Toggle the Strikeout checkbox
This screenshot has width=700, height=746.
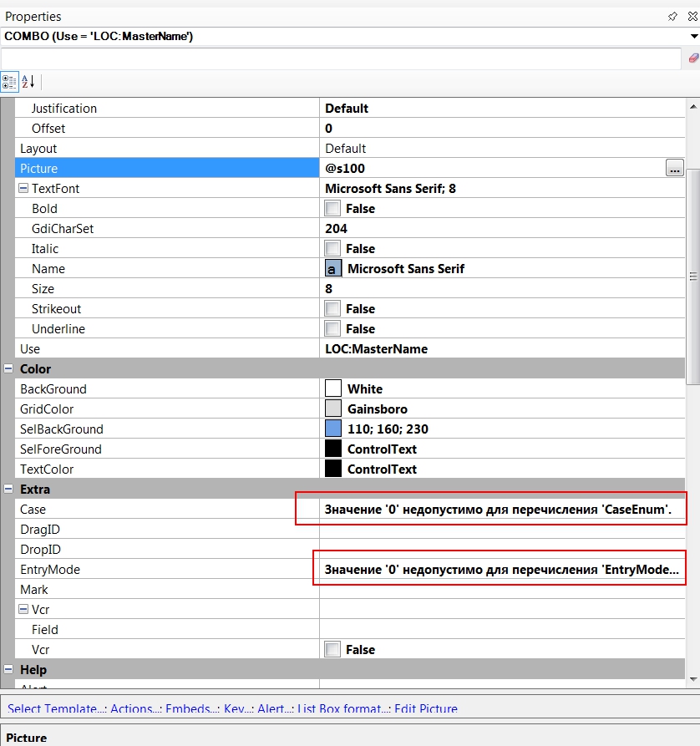[x=333, y=309]
